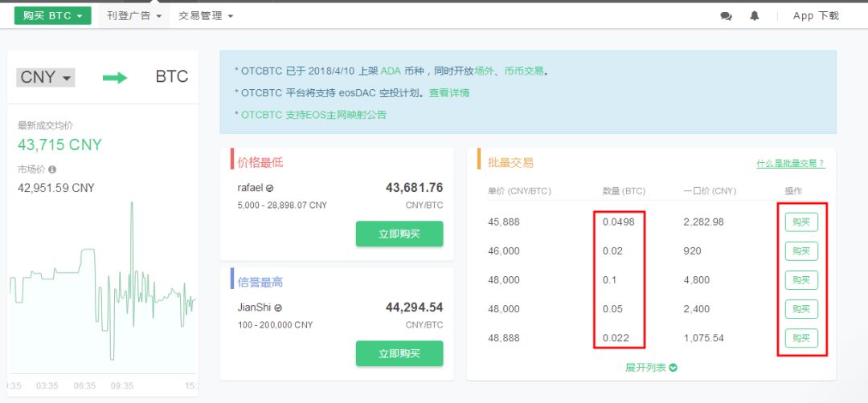
Task: Open the 什么是批量交易 help link
Action: click(790, 163)
